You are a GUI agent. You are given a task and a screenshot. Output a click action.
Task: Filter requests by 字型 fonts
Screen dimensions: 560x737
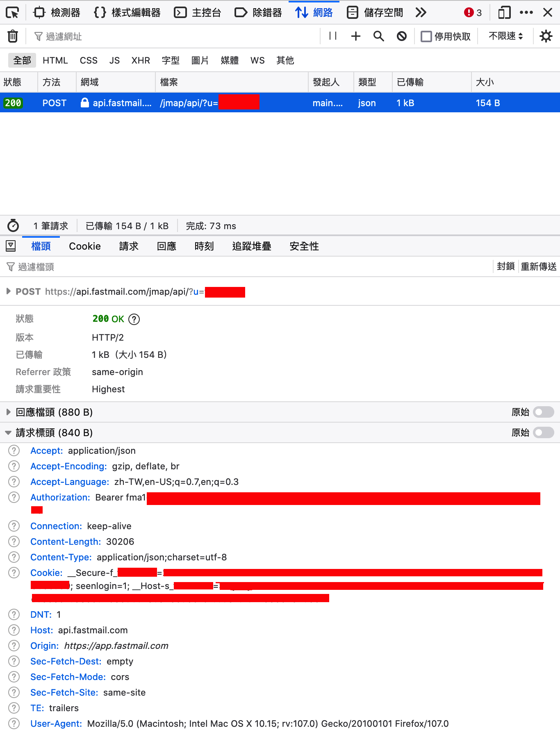tap(171, 60)
